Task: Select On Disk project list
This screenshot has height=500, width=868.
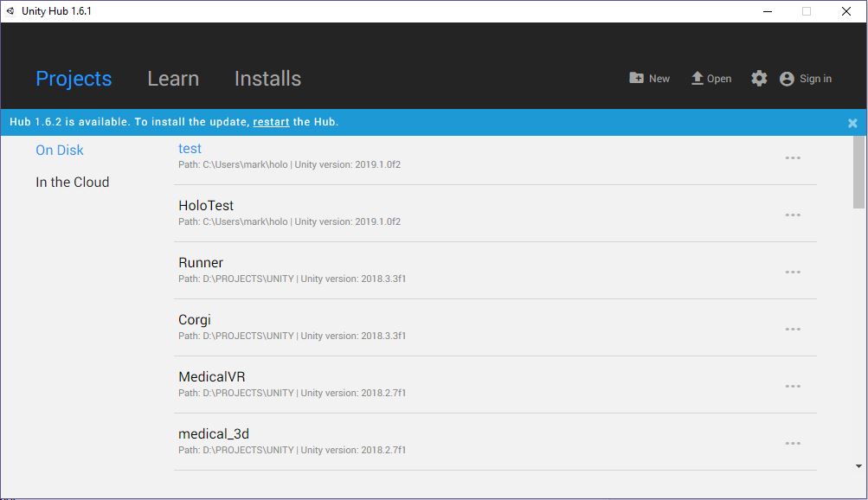Action: tap(59, 150)
